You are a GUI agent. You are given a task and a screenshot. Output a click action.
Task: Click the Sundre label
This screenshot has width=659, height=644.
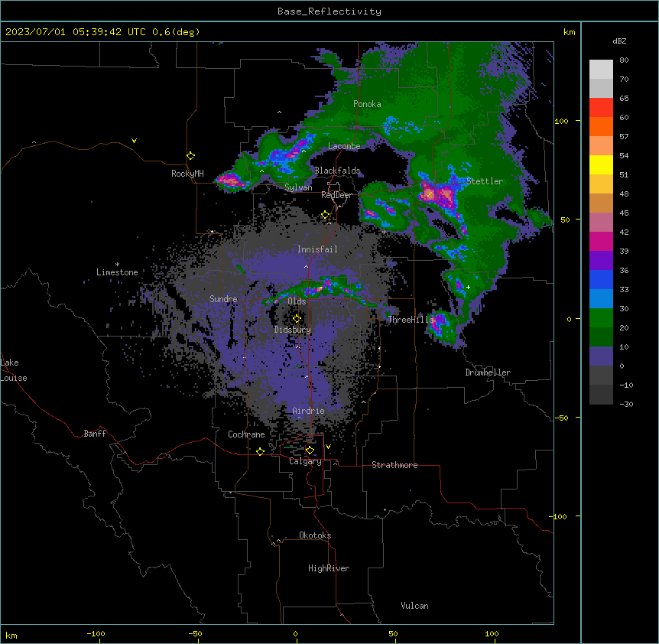[223, 299]
